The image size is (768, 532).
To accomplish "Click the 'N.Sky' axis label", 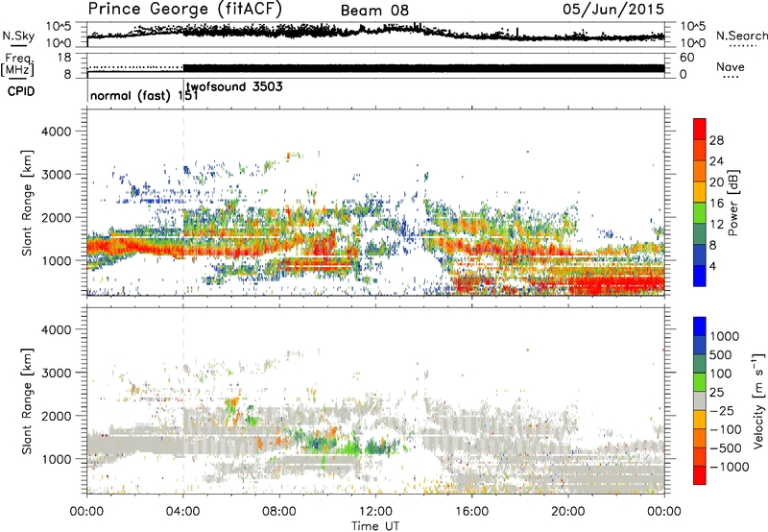I will [x=18, y=36].
